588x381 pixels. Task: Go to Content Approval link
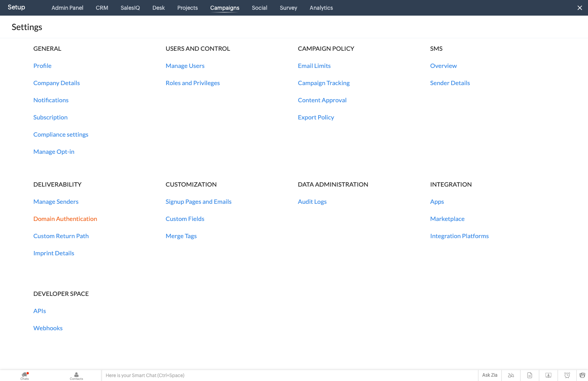pos(322,100)
